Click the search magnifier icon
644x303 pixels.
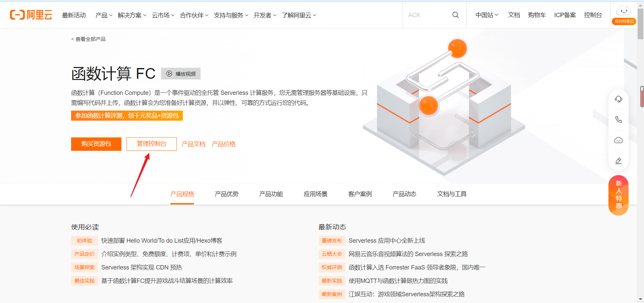[x=455, y=15]
